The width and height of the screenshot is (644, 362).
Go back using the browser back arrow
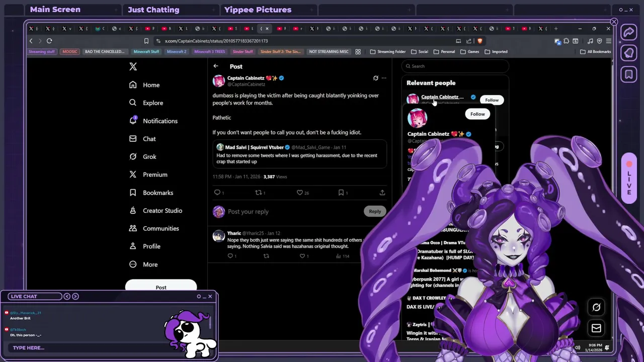pos(31,41)
